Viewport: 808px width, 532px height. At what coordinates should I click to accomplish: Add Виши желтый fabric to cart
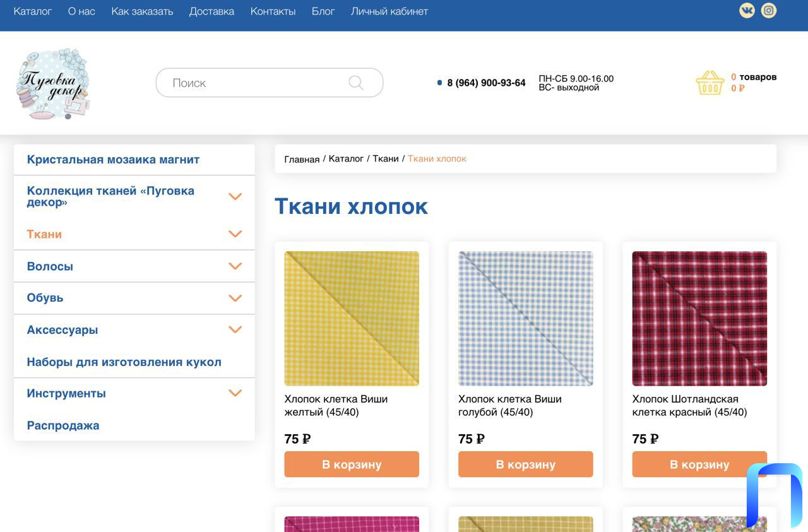pyautogui.click(x=352, y=464)
